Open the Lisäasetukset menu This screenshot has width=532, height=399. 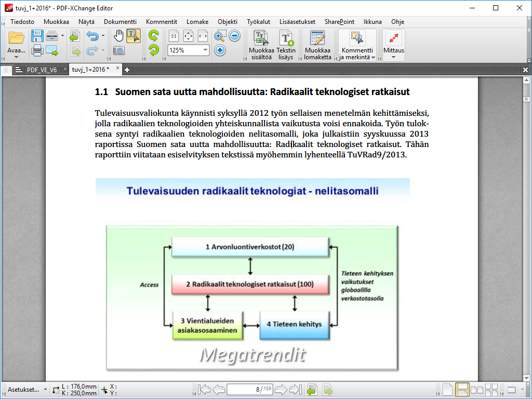(x=298, y=22)
